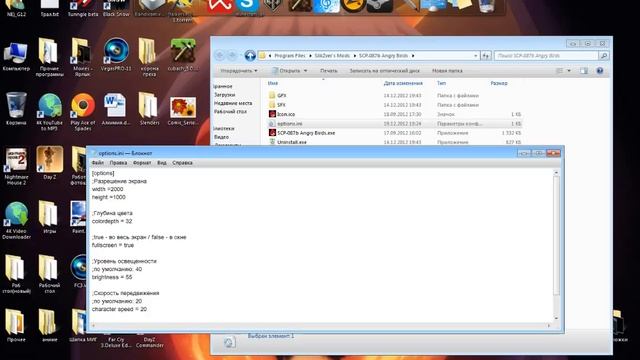Open the flower image file on the desktop

(183, 107)
